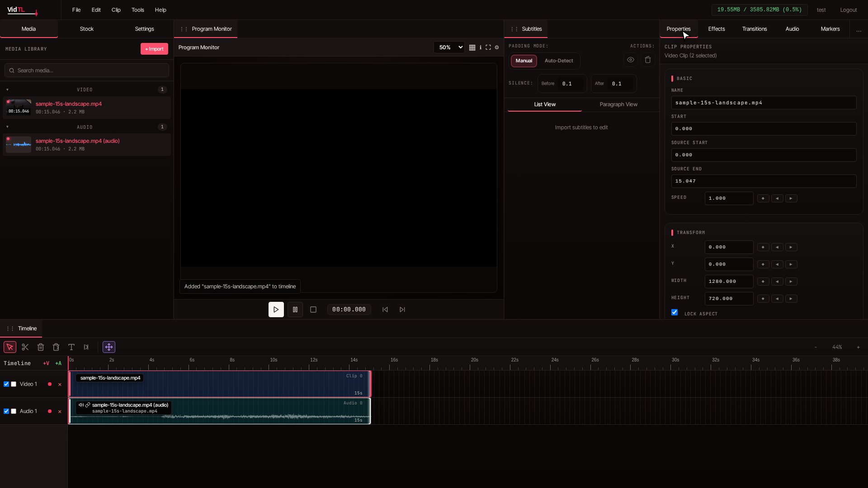Toggle the subtitle visibility eye icon

[x=631, y=60]
